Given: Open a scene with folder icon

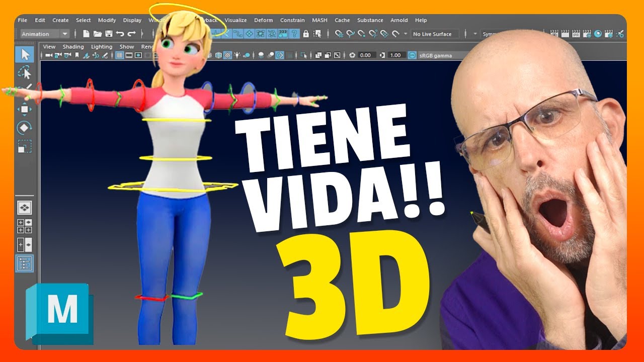Looking at the screenshot, I should (98, 34).
